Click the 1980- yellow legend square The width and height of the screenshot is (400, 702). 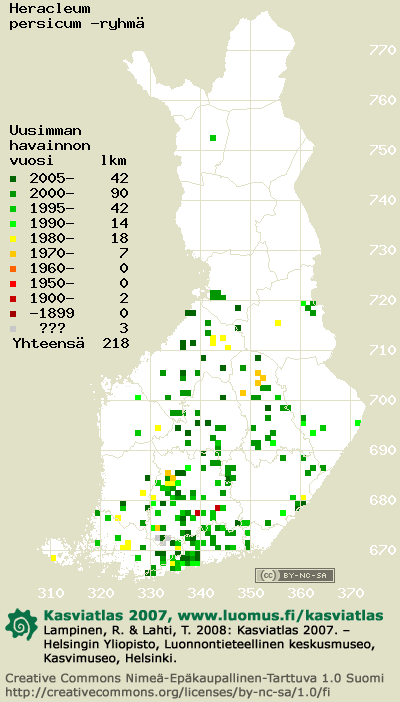point(13,239)
